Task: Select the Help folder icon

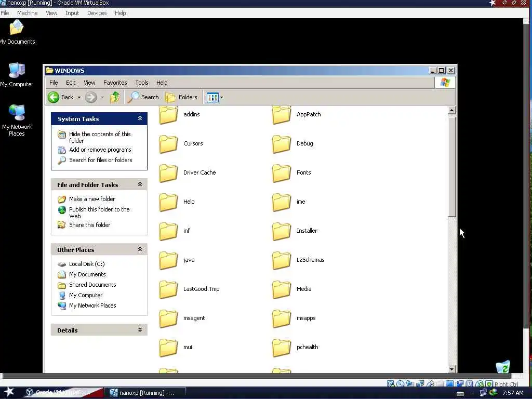Action: (168, 202)
